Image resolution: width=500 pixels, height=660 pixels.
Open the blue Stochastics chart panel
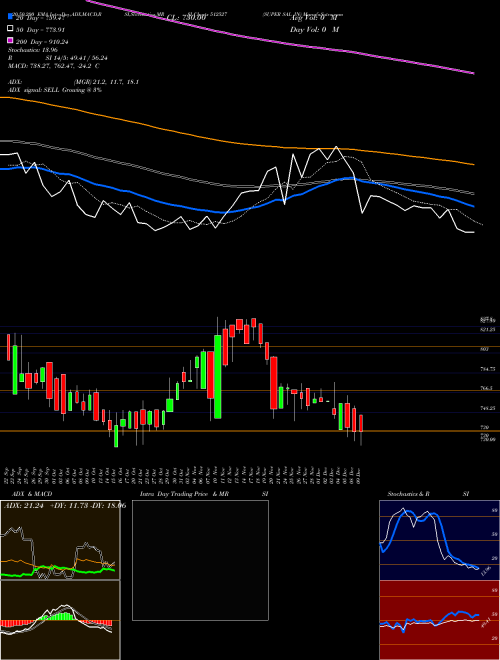coord(439,540)
